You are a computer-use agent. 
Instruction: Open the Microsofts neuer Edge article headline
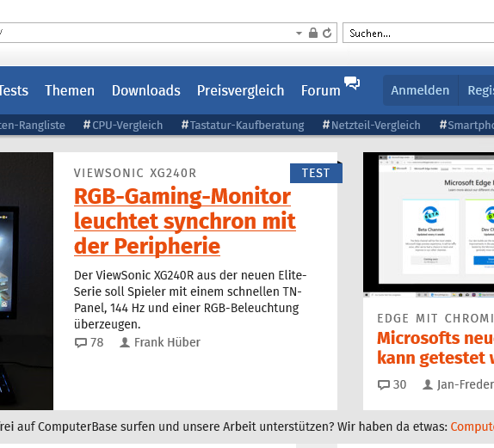[435, 348]
